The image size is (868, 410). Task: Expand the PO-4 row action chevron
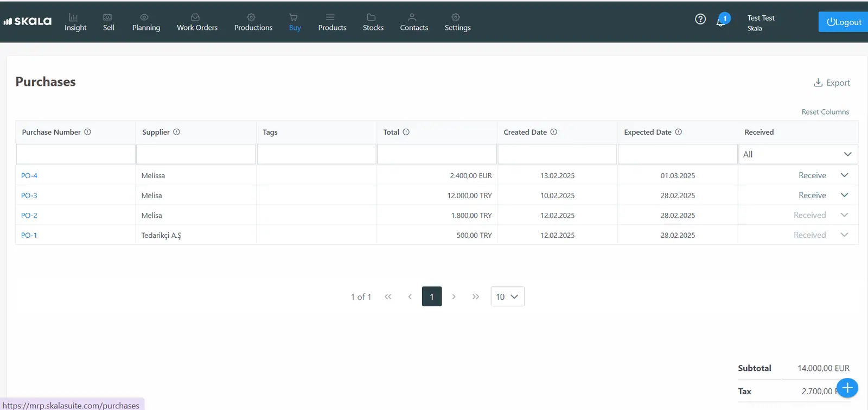point(845,175)
